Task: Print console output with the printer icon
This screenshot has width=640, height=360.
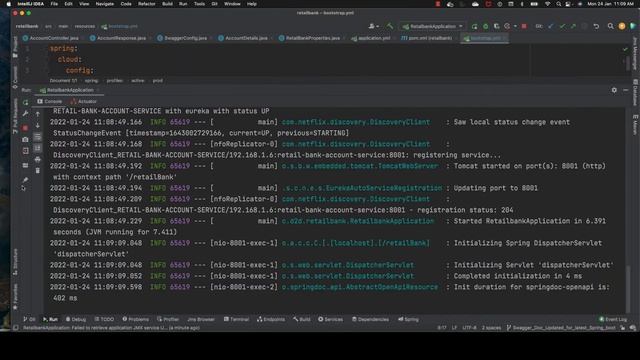Action: tap(38, 159)
